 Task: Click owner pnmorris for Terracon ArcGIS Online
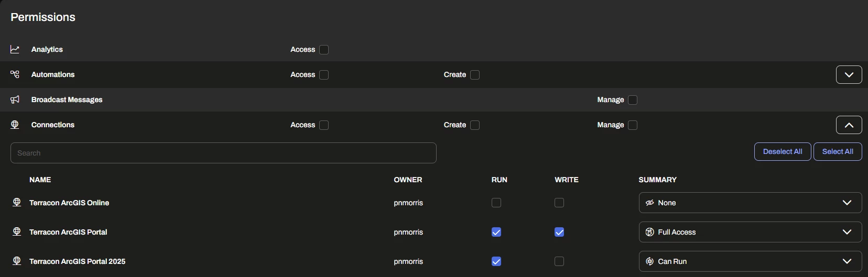[x=408, y=203]
